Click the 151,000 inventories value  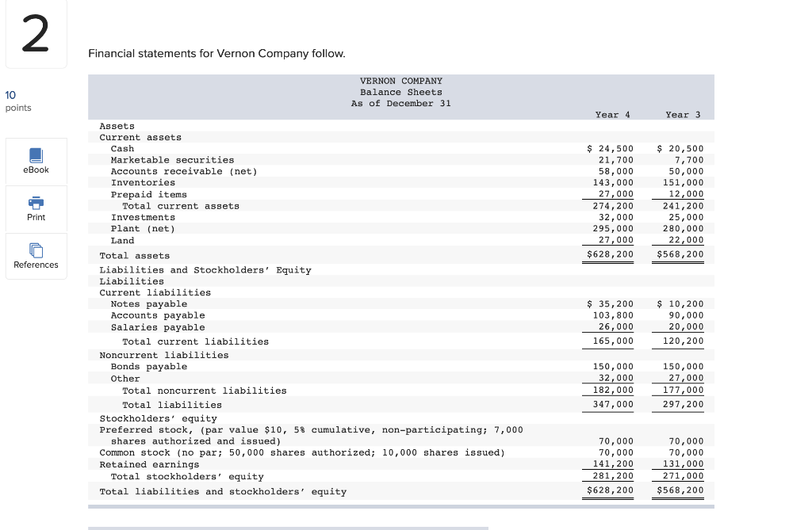point(684,183)
